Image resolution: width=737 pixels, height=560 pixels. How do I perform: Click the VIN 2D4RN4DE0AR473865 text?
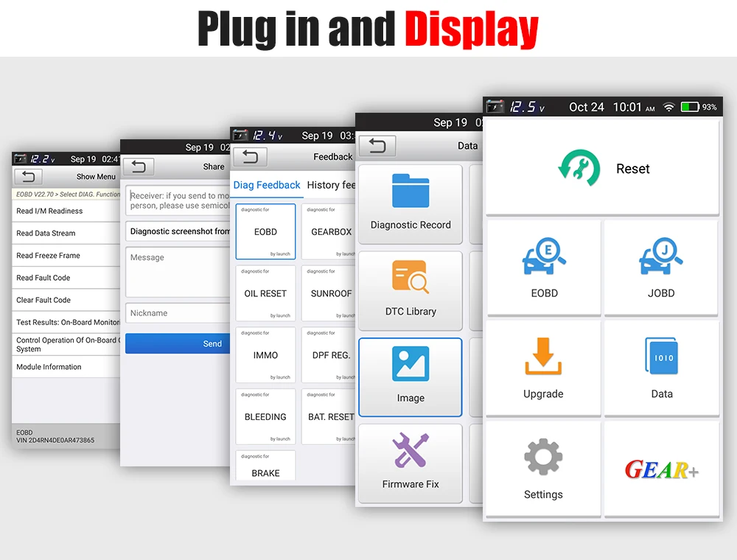(x=55, y=440)
